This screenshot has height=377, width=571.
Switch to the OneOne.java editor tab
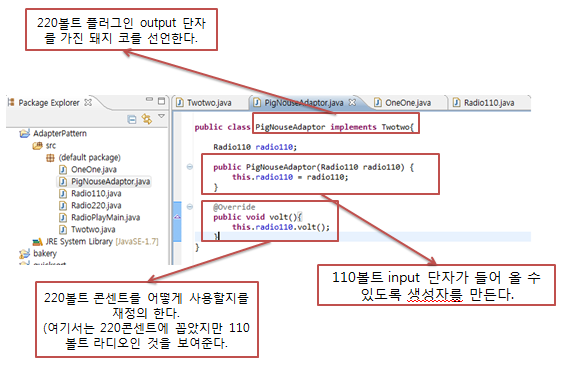408,103
